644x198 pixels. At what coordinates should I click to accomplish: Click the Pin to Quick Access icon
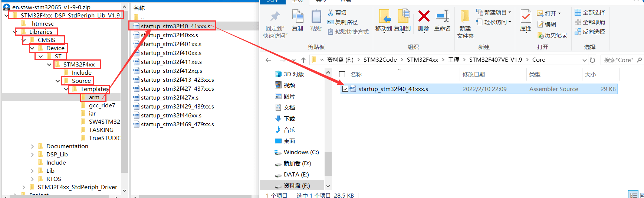[275, 17]
